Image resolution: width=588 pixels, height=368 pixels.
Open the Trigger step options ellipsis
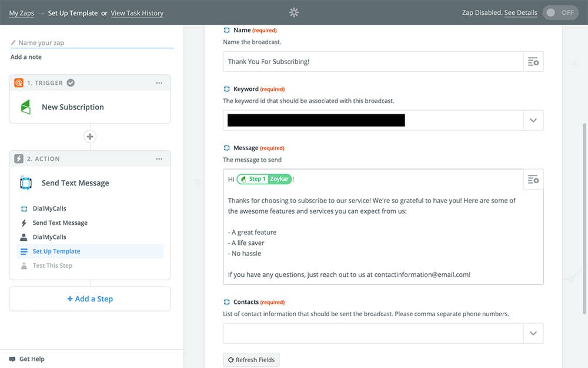pyautogui.click(x=159, y=83)
